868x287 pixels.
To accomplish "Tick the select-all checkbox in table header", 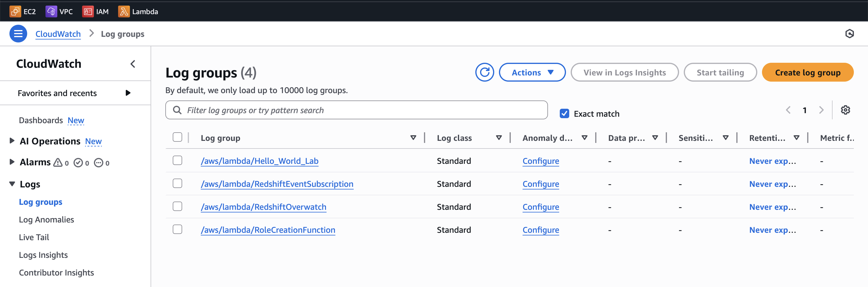I will coord(177,137).
